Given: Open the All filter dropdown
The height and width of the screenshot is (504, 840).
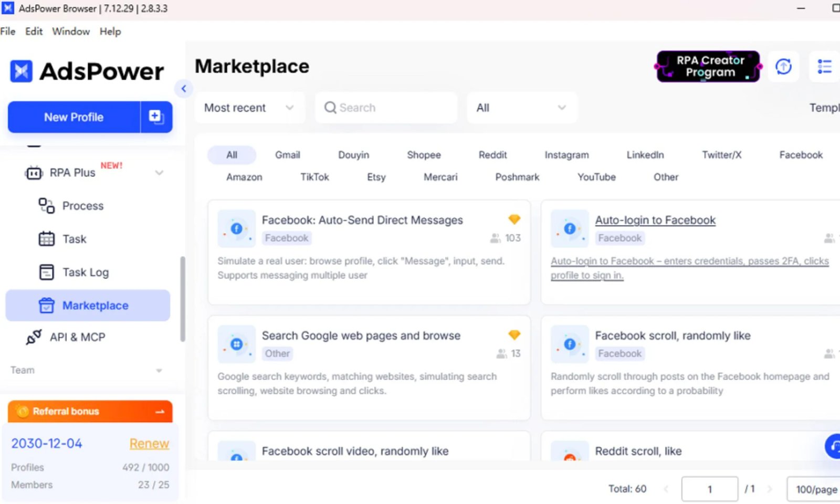Looking at the screenshot, I should click(x=521, y=108).
